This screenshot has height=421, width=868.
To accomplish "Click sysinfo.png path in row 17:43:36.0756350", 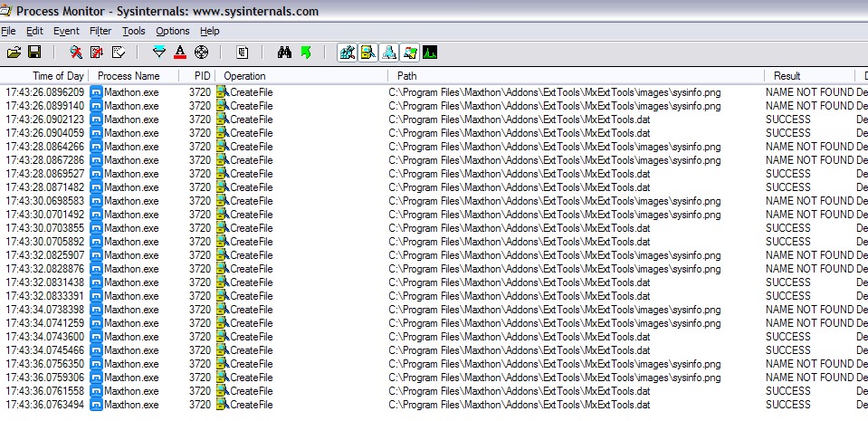I will pyautogui.click(x=555, y=363).
